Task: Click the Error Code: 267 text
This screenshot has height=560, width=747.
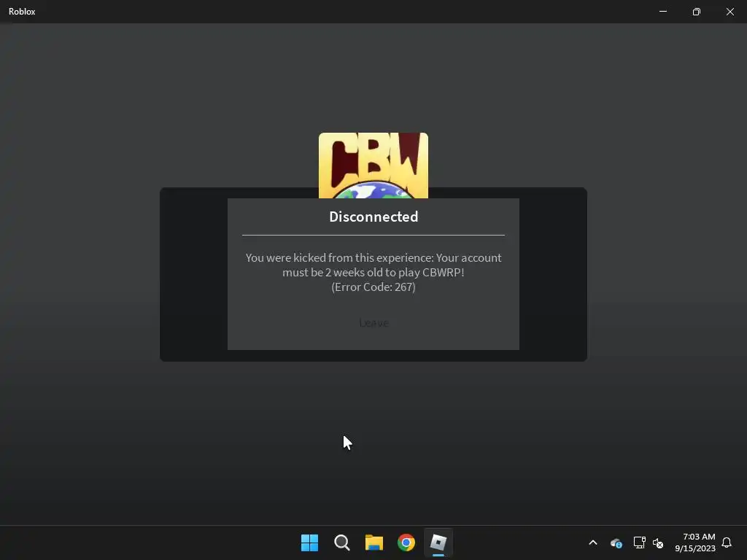Action: 373,287
